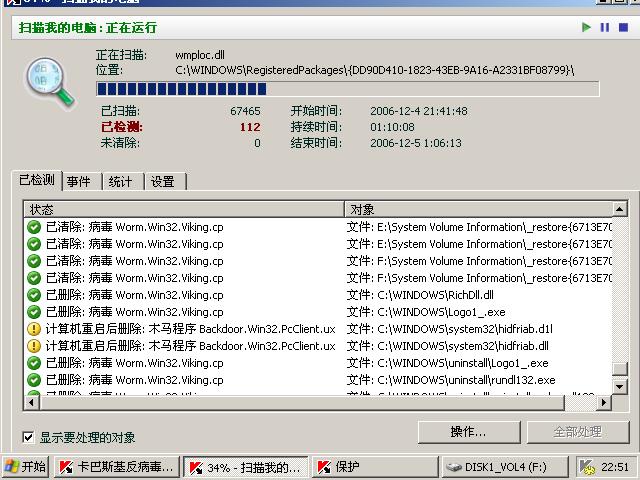This screenshot has height=480, width=640.
Task: Click the 已检测 count 112
Action: point(250,127)
